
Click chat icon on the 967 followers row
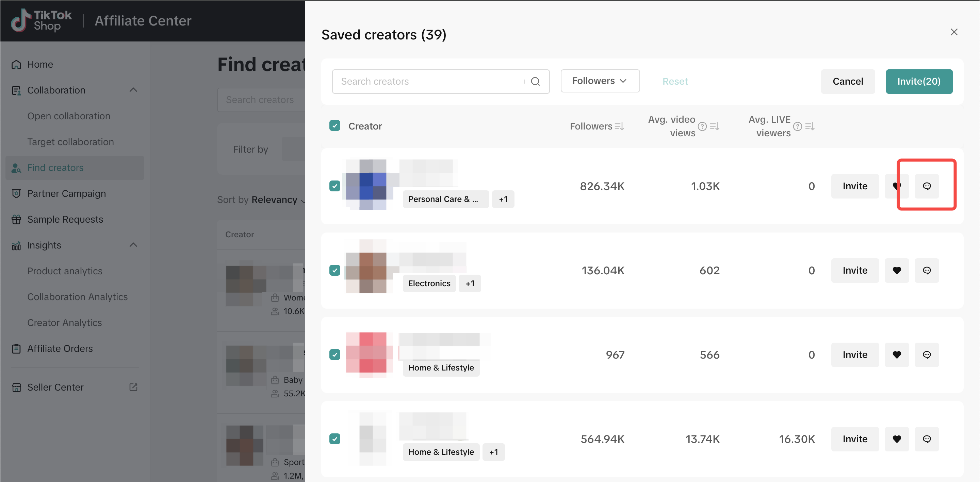(x=926, y=355)
